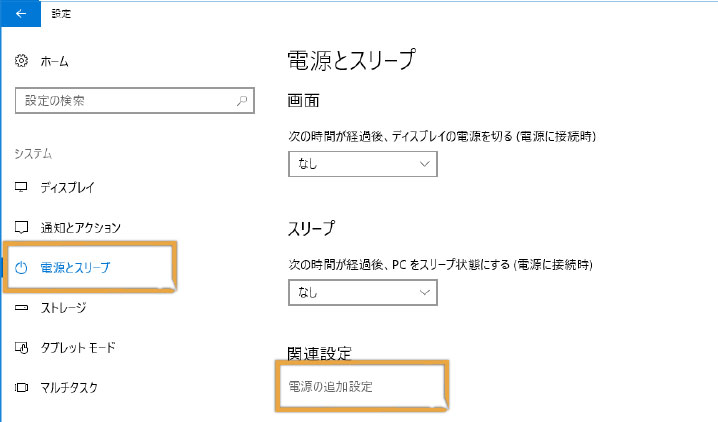Viewport: 718px width, 422px height.
Task: Open the 電源の追加設定 link
Action: click(x=330, y=387)
